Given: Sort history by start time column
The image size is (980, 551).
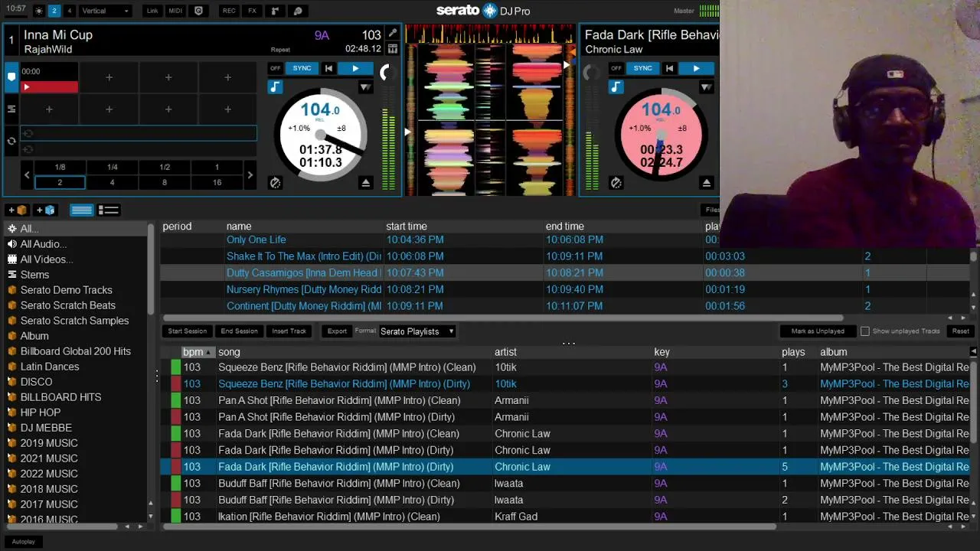Looking at the screenshot, I should coord(407,227).
